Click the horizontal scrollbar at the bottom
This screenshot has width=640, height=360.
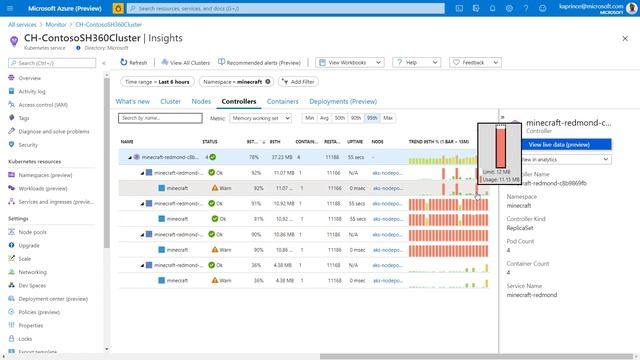(476, 356)
